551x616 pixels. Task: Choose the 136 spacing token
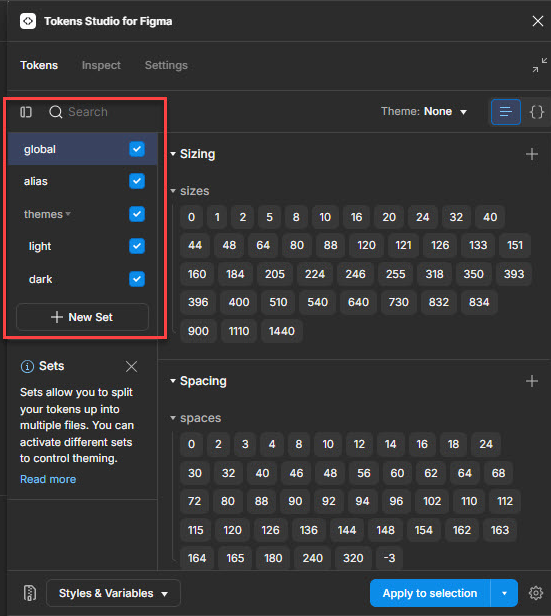309,530
